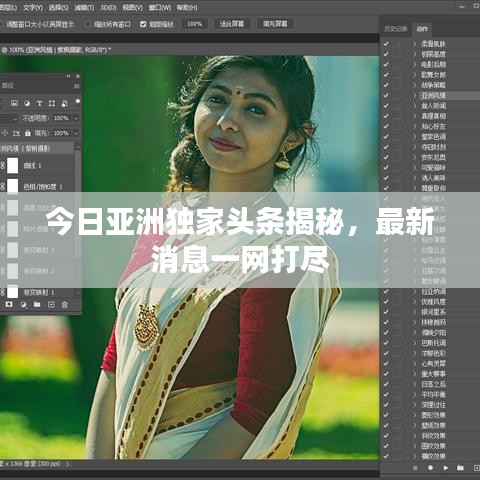This screenshot has width=480, height=480.
Task: Click the 填充屏幕 button
Action: [x=275, y=24]
